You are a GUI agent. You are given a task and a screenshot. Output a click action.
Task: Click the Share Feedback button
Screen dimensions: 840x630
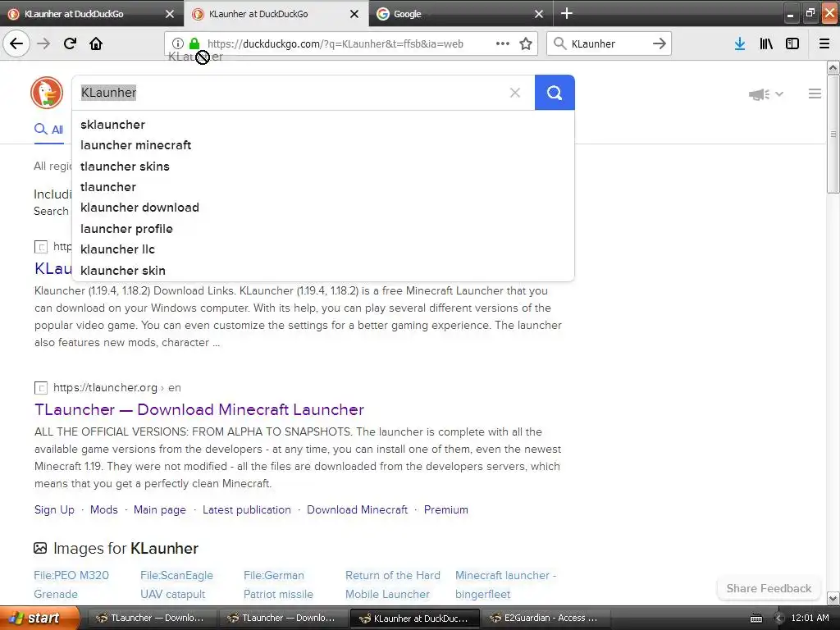769,588
